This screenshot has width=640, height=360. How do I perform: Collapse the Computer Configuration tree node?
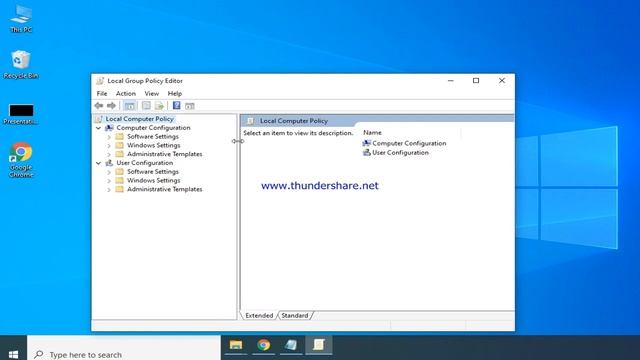tap(98, 128)
